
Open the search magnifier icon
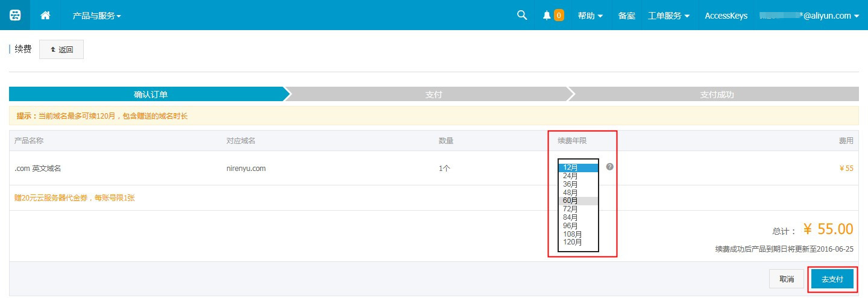pos(522,15)
